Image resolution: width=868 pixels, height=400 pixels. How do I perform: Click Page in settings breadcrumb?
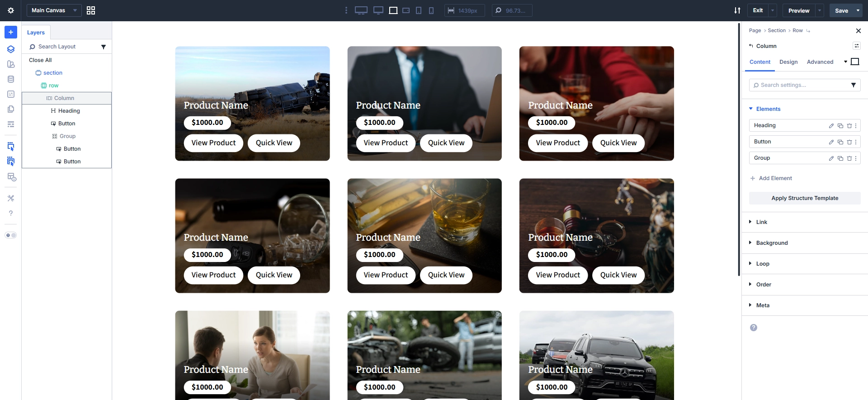tap(755, 30)
